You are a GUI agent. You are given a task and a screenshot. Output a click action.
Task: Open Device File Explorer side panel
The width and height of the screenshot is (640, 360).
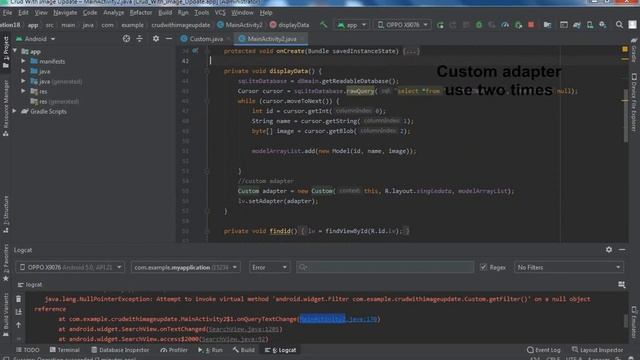[x=634, y=102]
